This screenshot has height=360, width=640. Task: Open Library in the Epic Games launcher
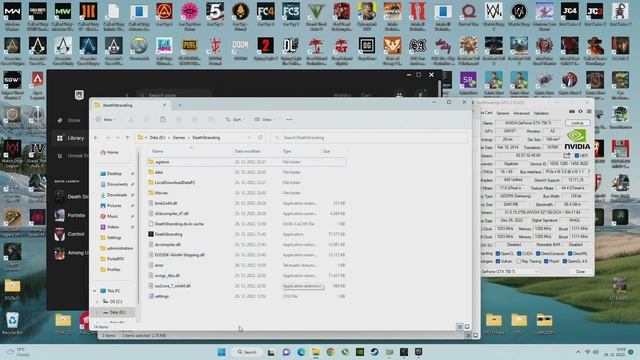click(71, 138)
